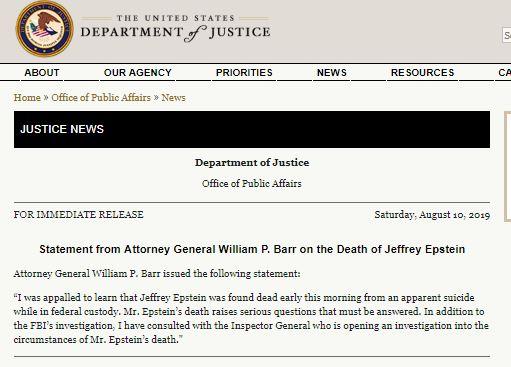Image resolution: width=511 pixels, height=367 pixels.
Task: Go to Home in the breadcrumb
Action: 27,97
